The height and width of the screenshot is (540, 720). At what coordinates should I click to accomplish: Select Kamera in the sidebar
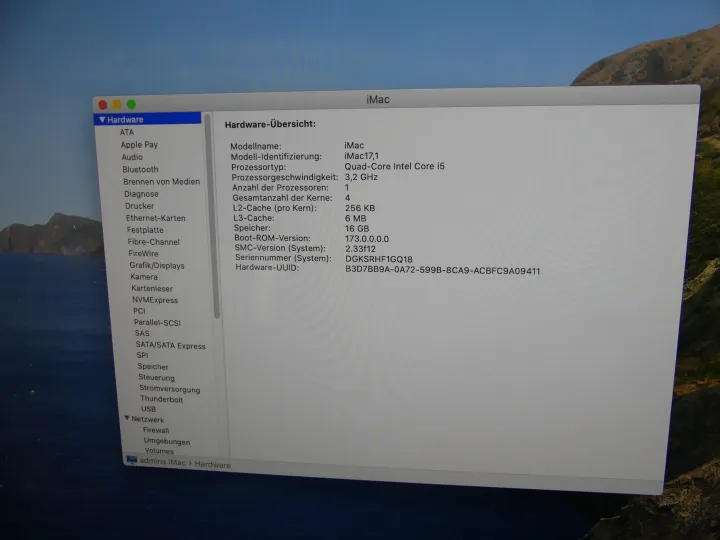click(x=144, y=277)
